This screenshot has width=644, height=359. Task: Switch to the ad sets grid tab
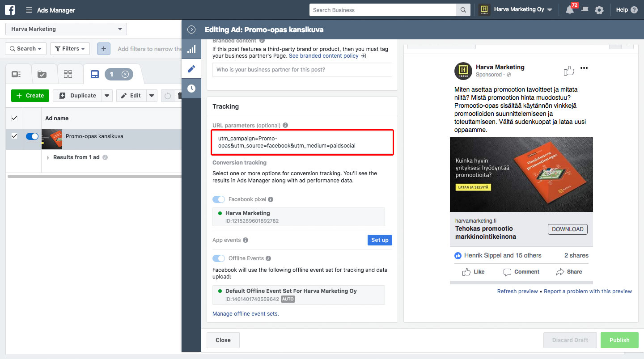pos(68,74)
